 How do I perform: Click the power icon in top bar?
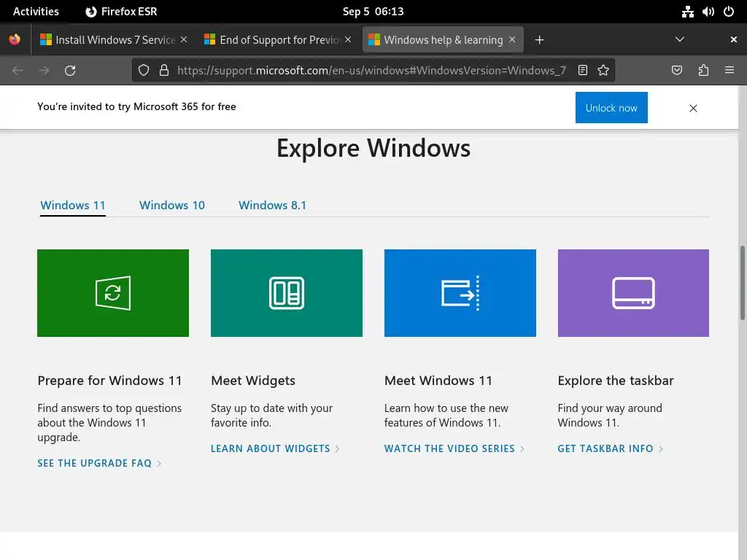729,12
